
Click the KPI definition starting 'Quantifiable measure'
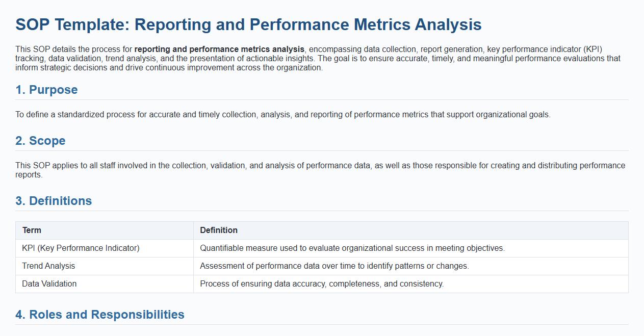(352, 248)
